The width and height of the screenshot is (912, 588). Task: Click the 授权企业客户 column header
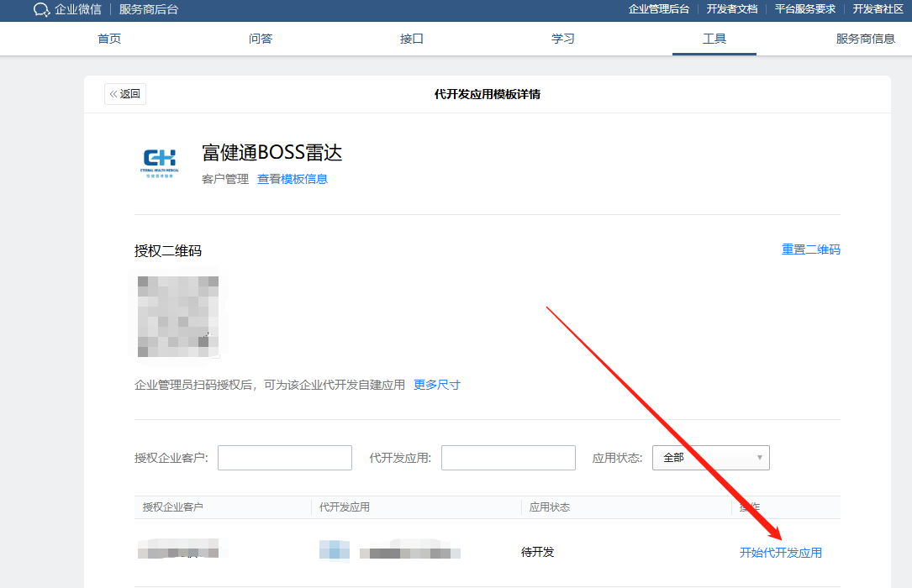point(173,507)
